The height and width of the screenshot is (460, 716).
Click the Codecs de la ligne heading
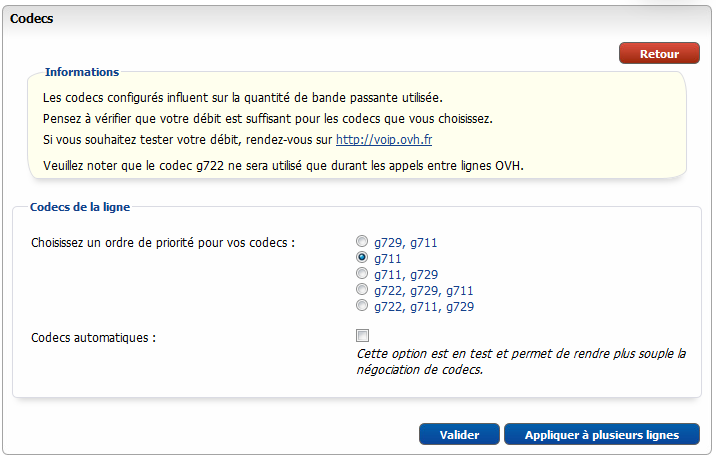pos(80,207)
